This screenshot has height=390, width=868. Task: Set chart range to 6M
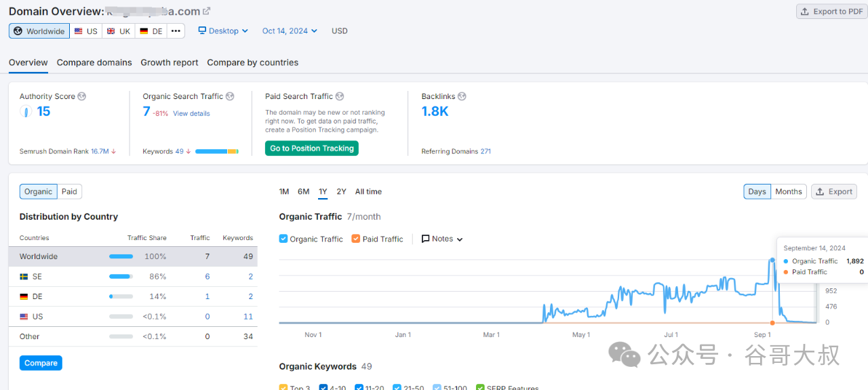click(x=303, y=191)
